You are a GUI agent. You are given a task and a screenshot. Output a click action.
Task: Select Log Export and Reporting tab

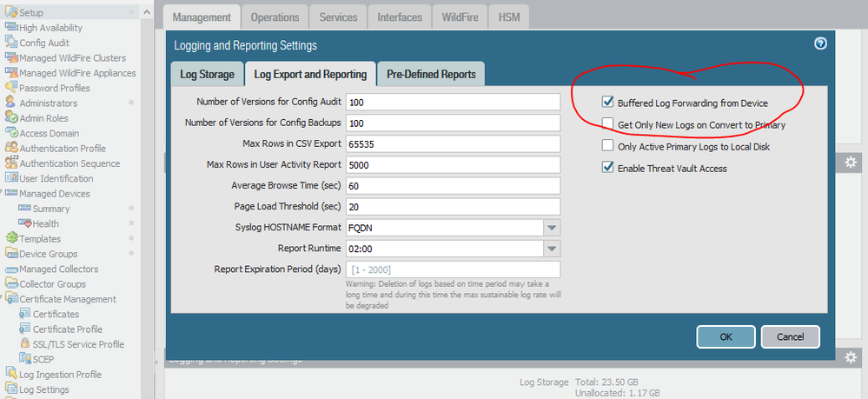click(x=310, y=74)
